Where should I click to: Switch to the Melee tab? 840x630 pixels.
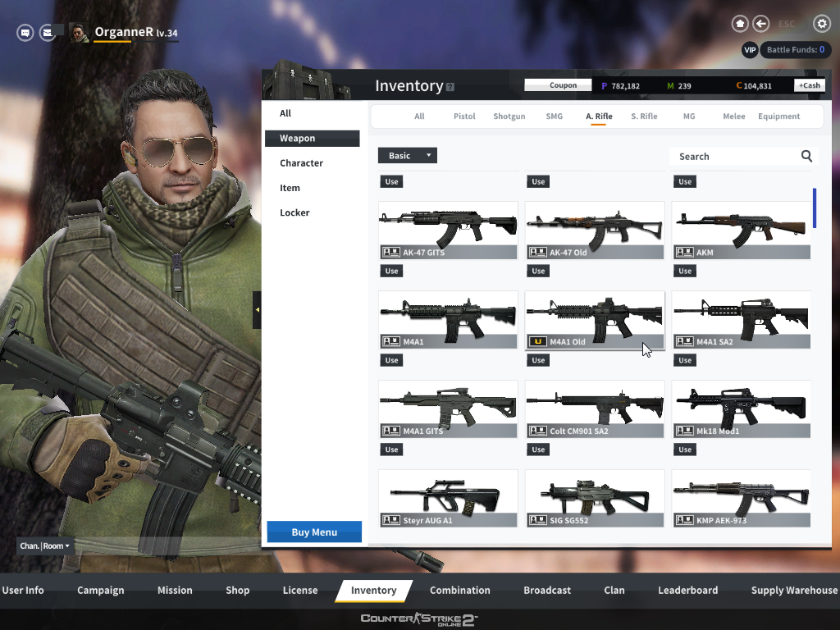(x=734, y=116)
